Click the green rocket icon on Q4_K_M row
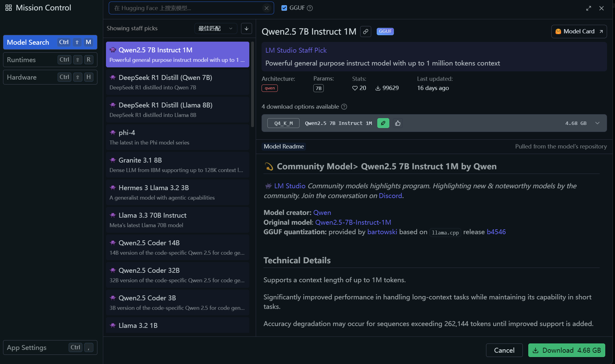 [x=383, y=123]
